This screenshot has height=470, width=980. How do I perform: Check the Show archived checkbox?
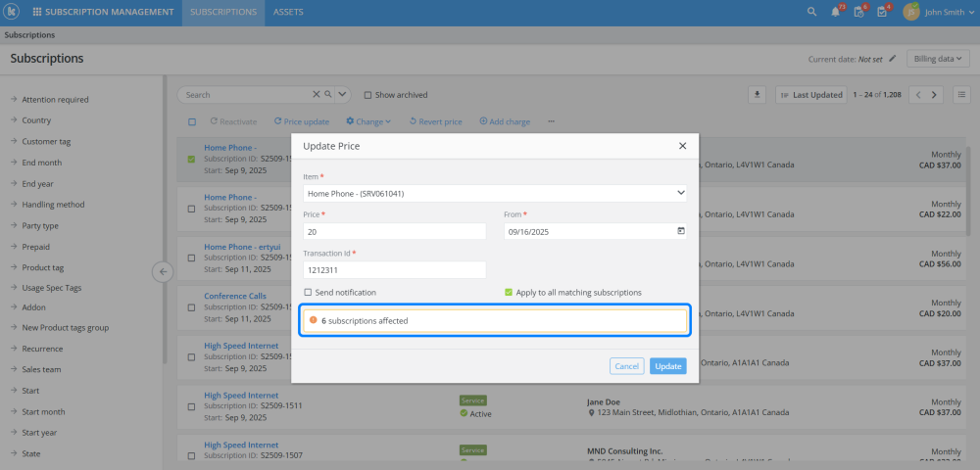pyautogui.click(x=367, y=95)
